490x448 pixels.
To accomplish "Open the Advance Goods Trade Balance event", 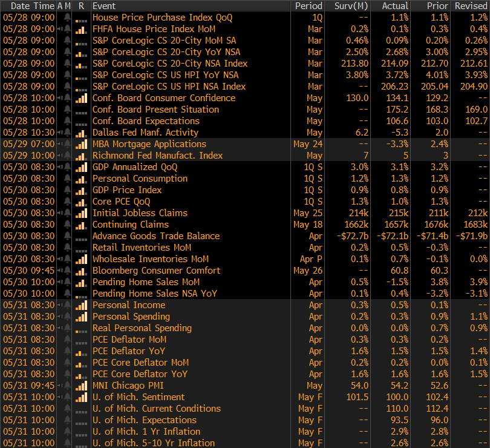I will coord(155,236).
